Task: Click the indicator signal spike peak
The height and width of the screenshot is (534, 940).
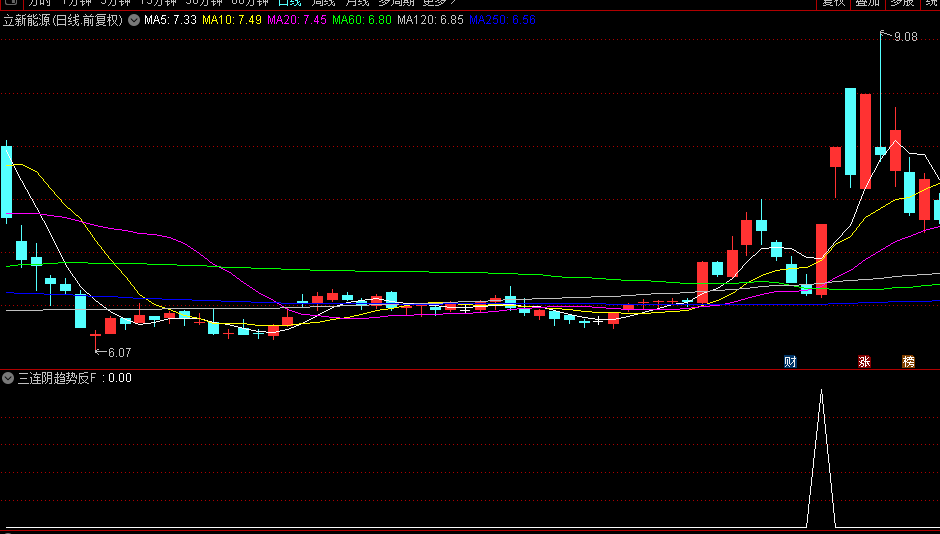Action: (x=821, y=390)
